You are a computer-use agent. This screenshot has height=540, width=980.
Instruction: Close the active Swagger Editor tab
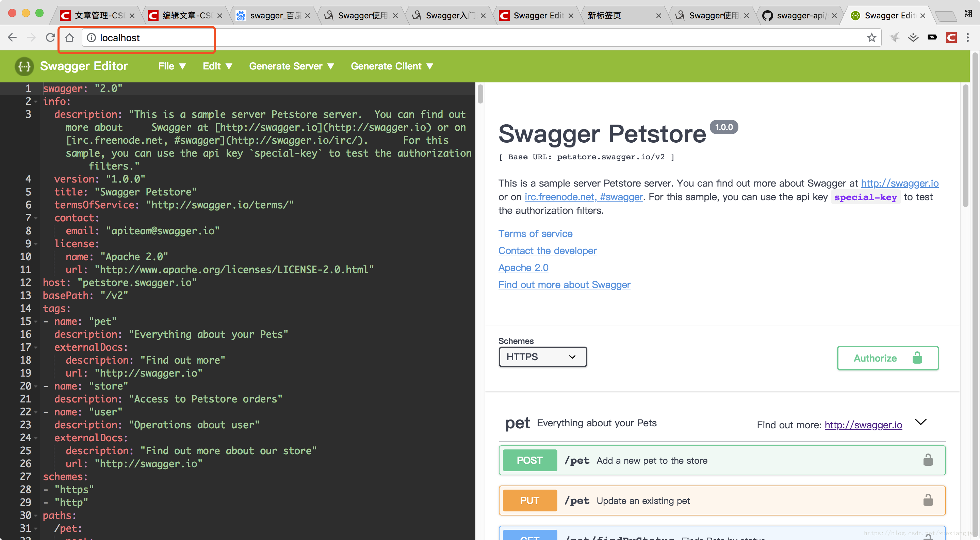pos(922,16)
